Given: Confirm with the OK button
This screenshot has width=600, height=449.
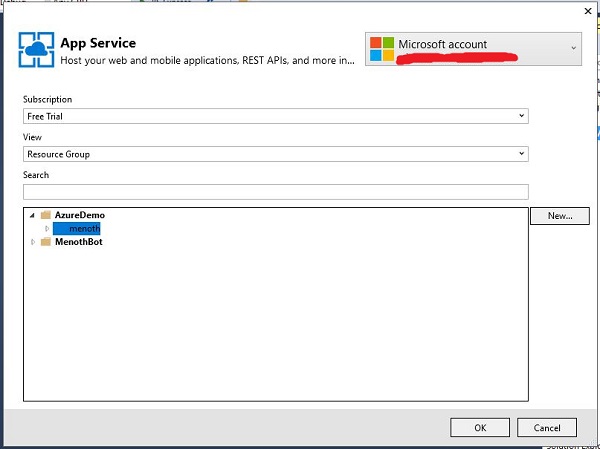Looking at the screenshot, I should [x=480, y=427].
